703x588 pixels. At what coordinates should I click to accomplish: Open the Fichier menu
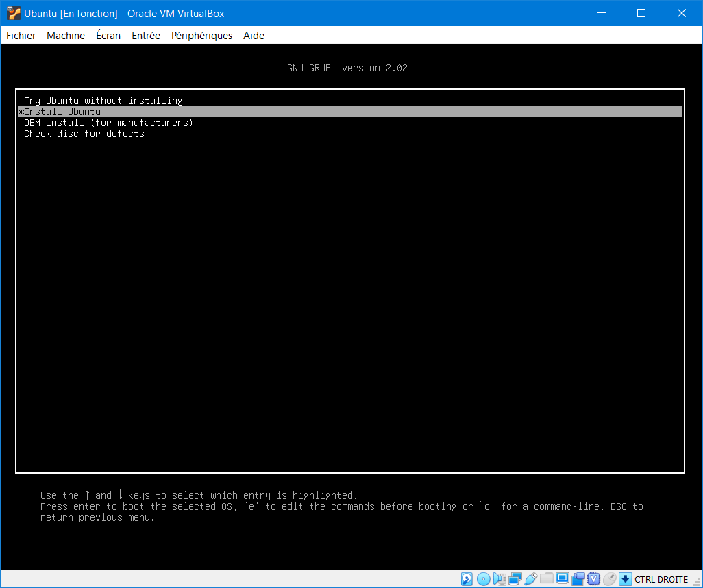[21, 36]
